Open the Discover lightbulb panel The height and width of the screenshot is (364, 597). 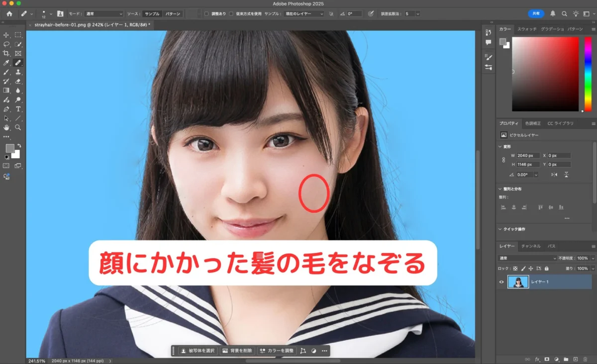click(x=576, y=14)
